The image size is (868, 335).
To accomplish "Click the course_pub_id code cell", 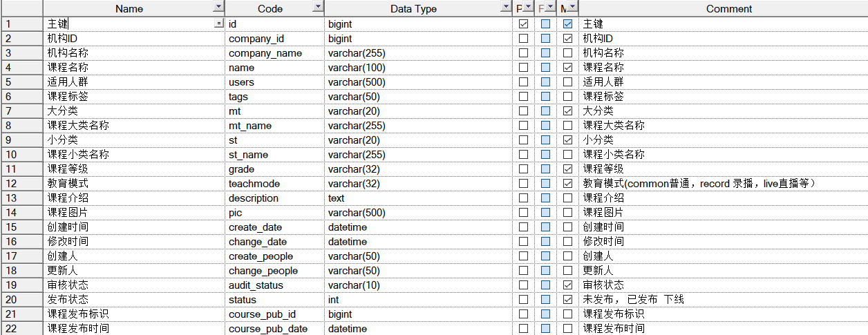I will tap(276, 314).
